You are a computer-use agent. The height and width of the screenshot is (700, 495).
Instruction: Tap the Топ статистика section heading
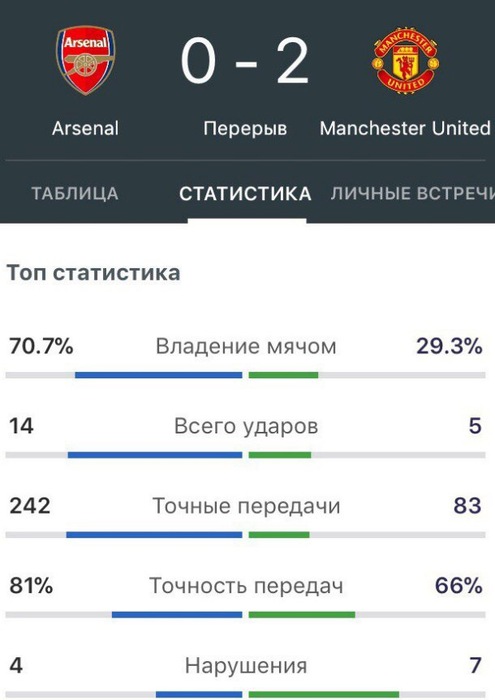(93, 273)
